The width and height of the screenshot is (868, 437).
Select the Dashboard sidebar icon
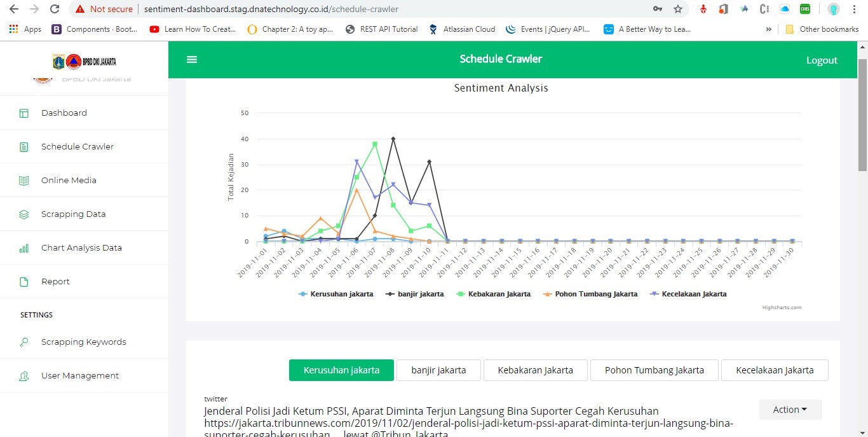(x=25, y=113)
